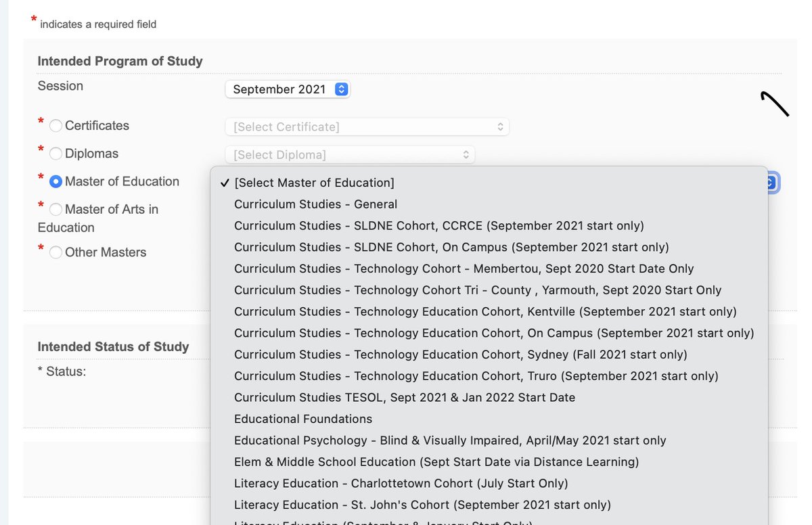Choose Elem & Middle School Education option

pos(489,462)
